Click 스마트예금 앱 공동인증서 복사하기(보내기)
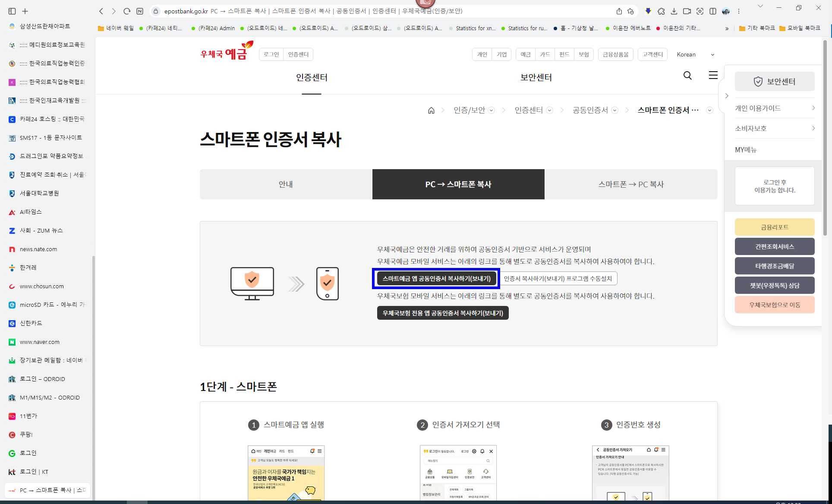832x504 pixels. click(436, 279)
